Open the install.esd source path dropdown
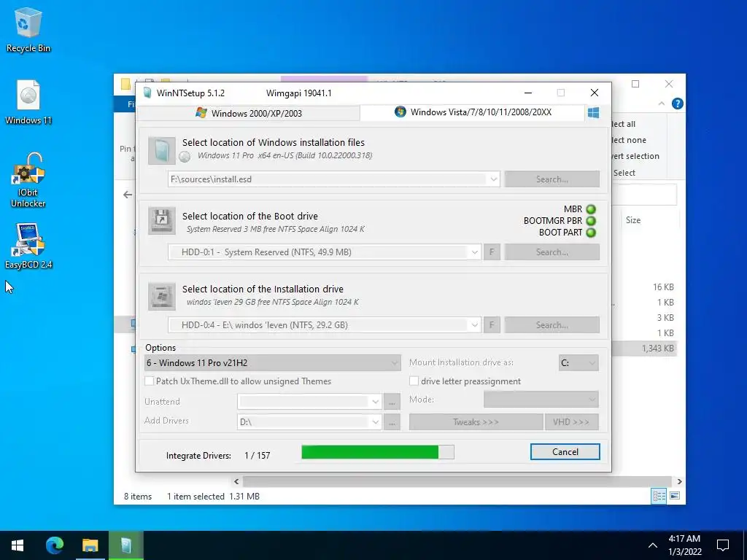 tap(494, 179)
